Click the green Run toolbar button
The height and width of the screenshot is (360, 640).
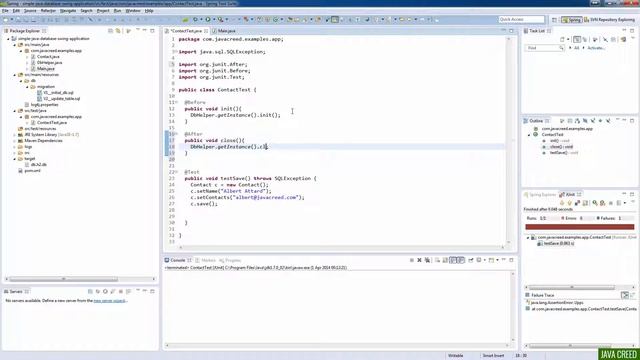208,19
